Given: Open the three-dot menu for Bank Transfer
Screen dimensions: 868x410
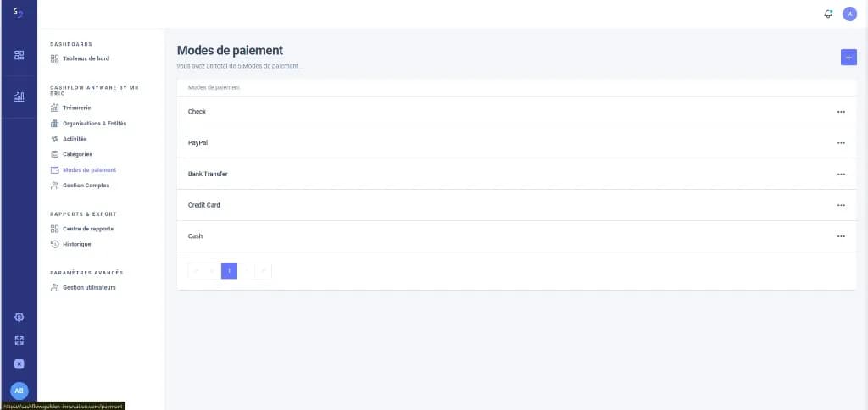Looking at the screenshot, I should click(x=841, y=174).
